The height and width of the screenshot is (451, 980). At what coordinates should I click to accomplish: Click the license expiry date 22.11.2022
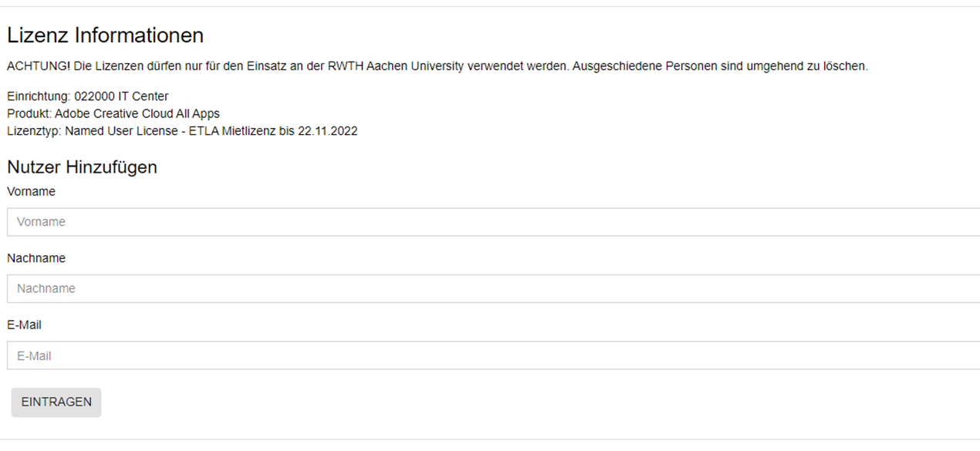[x=327, y=131]
